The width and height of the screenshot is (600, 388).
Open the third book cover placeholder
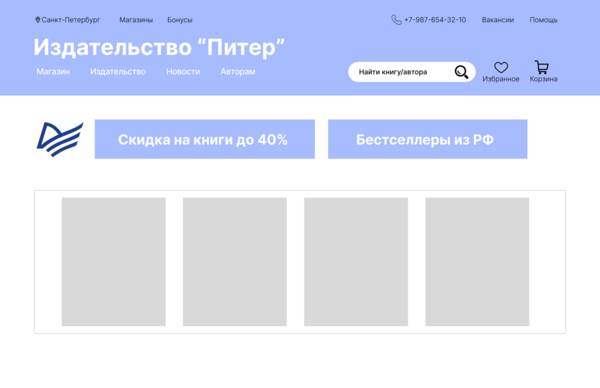[x=356, y=262]
